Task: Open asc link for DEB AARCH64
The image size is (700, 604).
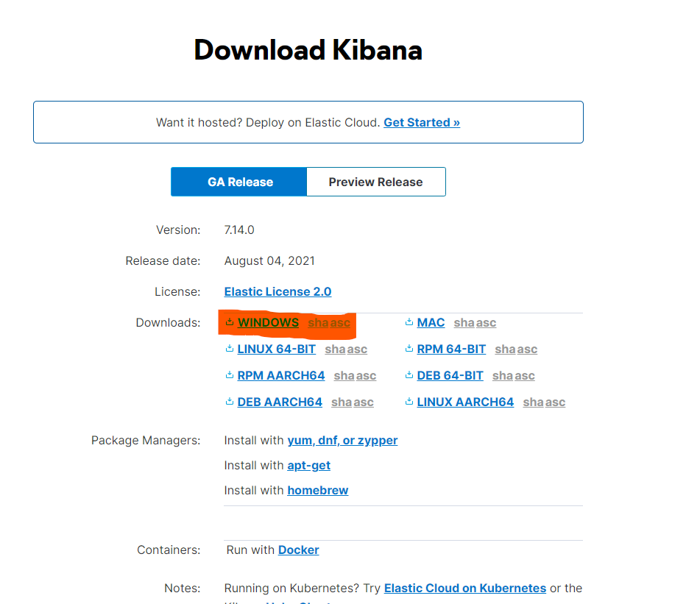Action: pos(364,402)
